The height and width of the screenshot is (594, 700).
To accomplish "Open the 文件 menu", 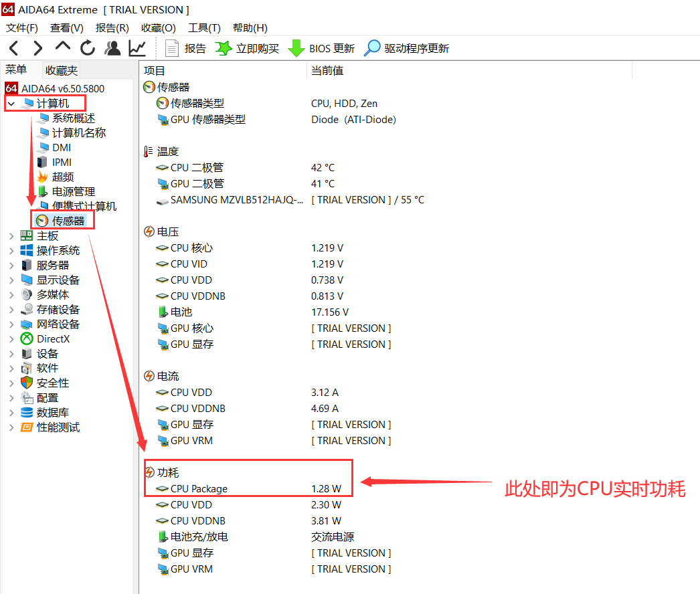I will click(21, 27).
